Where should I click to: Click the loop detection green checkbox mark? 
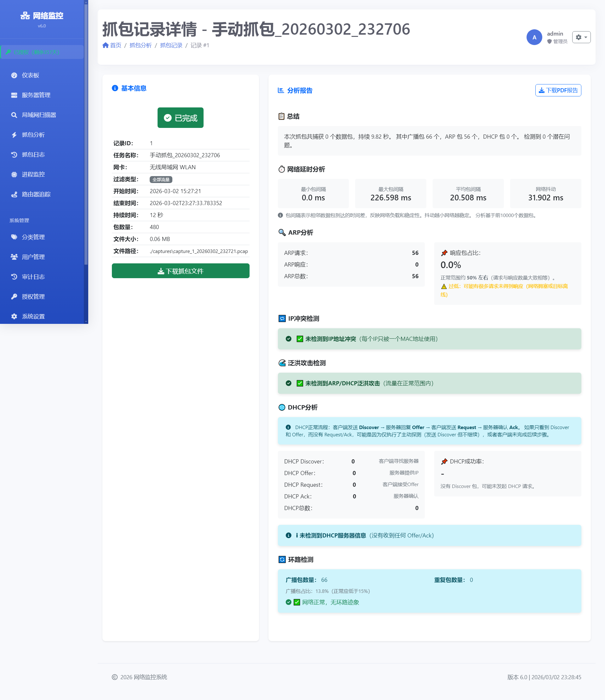click(297, 602)
